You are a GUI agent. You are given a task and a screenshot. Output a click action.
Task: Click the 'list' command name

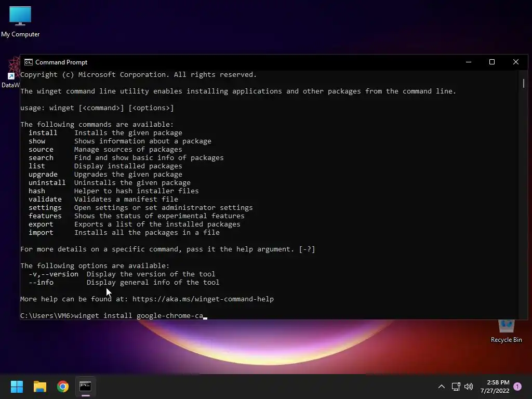[x=37, y=166]
